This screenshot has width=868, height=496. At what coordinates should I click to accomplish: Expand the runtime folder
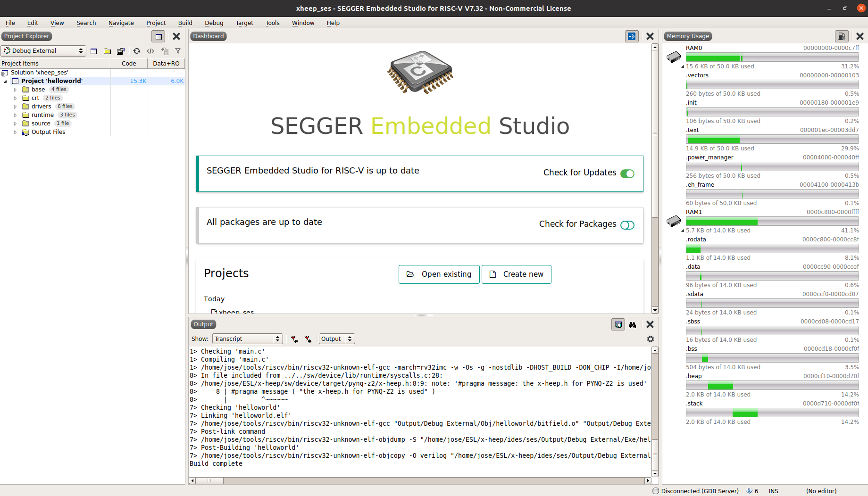tap(15, 115)
